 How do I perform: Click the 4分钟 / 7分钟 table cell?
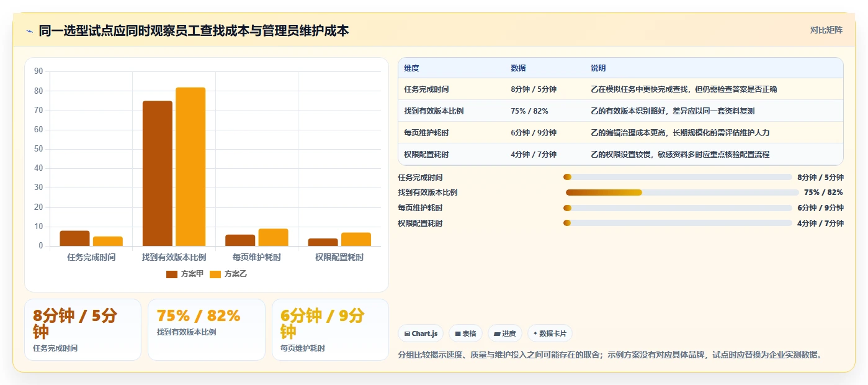[x=544, y=155]
